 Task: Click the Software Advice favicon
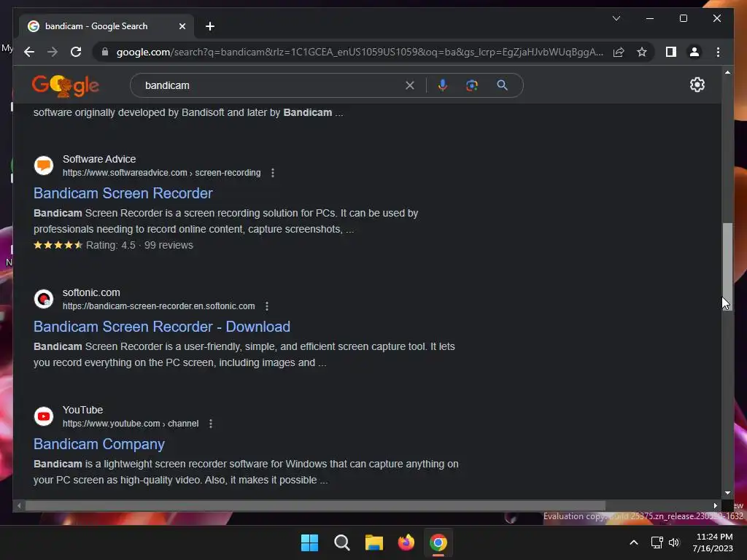43,166
